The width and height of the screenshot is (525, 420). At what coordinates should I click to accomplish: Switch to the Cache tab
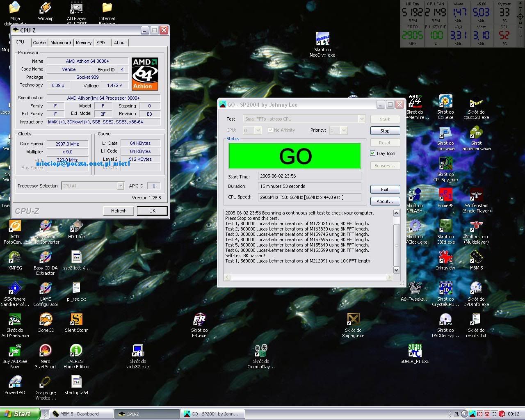coord(39,43)
